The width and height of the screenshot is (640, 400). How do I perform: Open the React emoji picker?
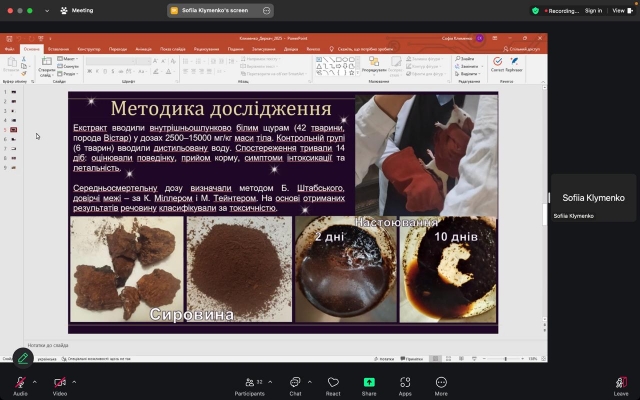(333, 386)
